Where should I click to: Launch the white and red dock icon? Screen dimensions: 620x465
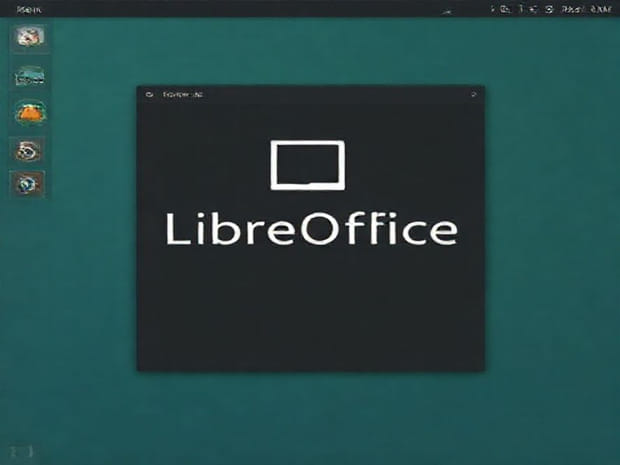click(x=30, y=37)
